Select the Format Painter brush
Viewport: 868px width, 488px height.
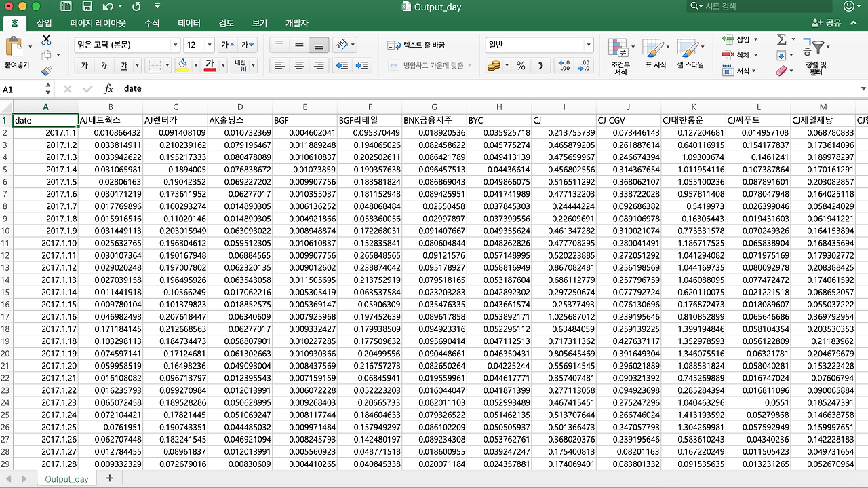pyautogui.click(x=46, y=71)
